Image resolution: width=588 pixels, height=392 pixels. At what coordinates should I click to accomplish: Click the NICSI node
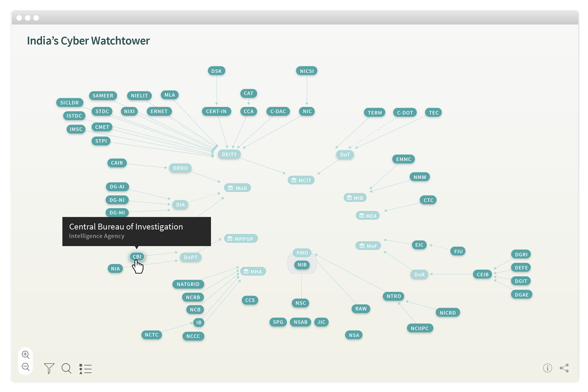(307, 71)
